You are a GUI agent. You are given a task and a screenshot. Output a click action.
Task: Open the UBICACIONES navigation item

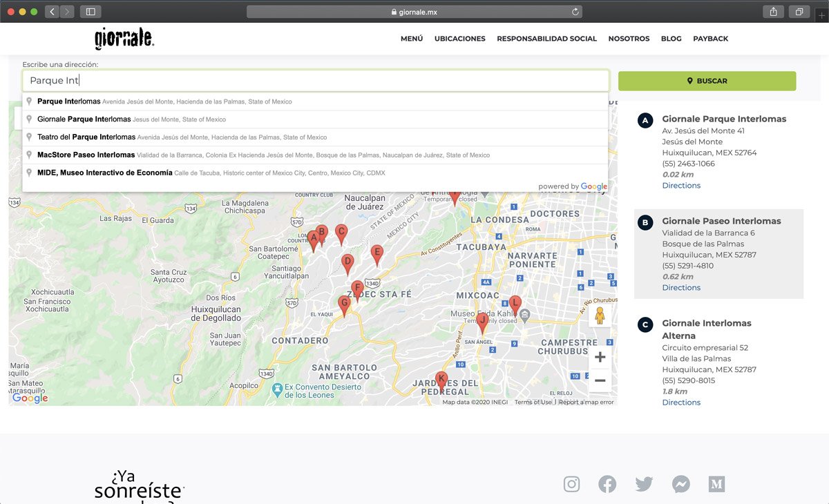pyautogui.click(x=460, y=39)
